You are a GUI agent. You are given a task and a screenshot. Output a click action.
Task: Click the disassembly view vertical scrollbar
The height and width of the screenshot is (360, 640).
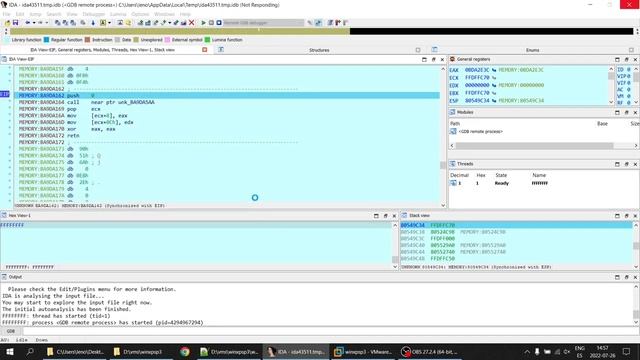(x=443, y=136)
